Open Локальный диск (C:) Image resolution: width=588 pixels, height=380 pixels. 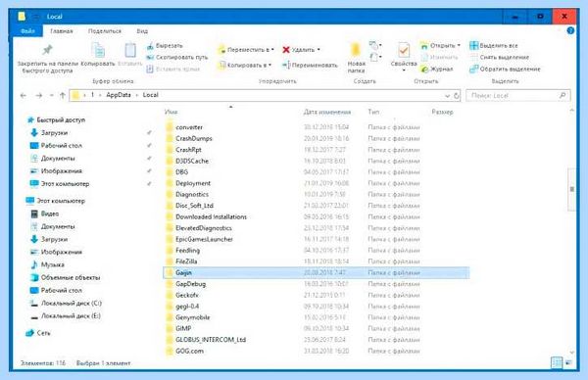[66, 304]
